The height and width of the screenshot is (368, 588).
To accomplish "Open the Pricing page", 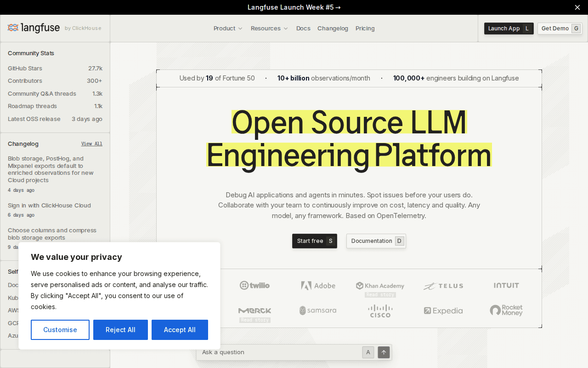I will coord(365,29).
